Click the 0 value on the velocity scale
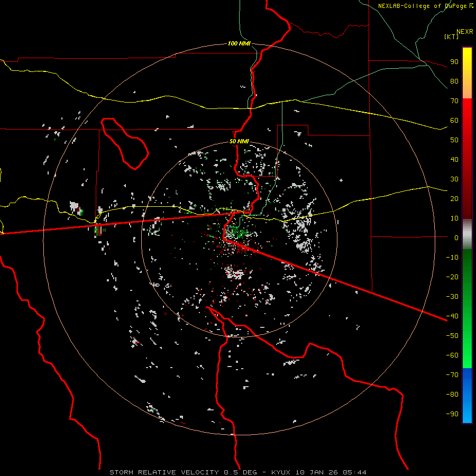The image size is (476, 476). pyautogui.click(x=456, y=237)
